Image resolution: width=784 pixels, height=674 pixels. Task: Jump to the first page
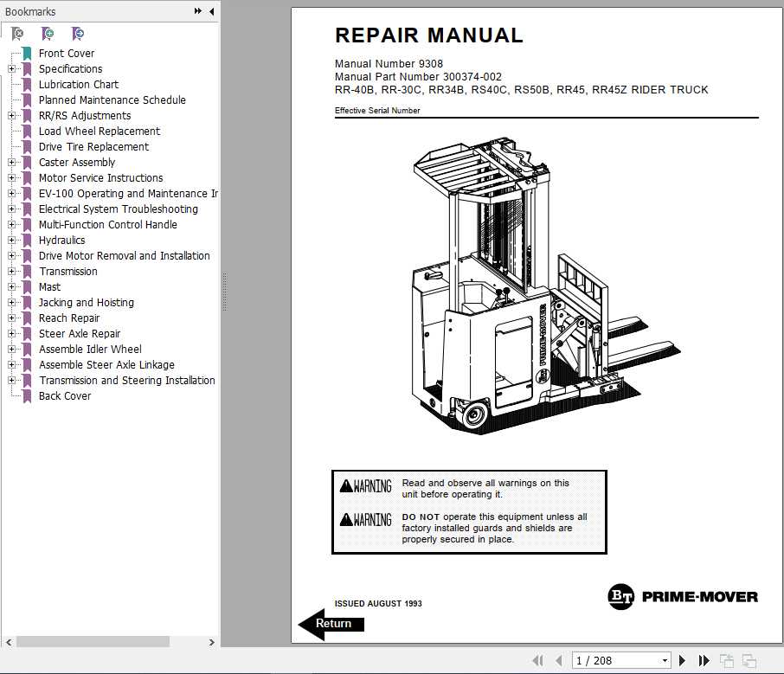[537, 660]
